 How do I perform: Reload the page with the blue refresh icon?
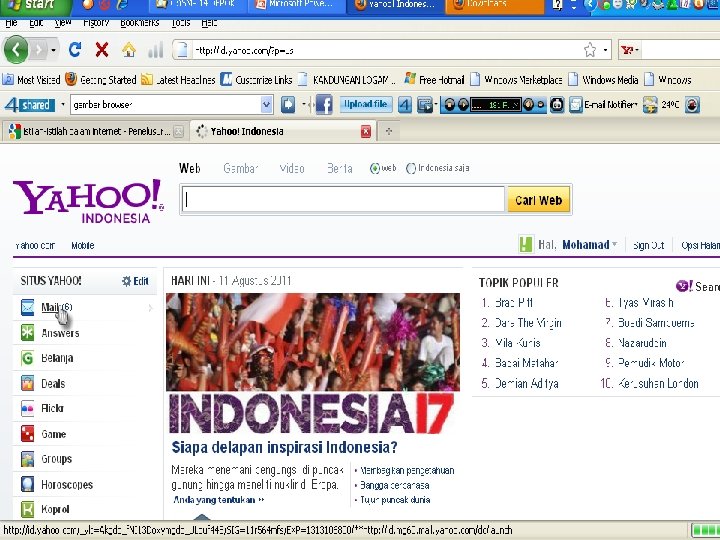pos(75,49)
